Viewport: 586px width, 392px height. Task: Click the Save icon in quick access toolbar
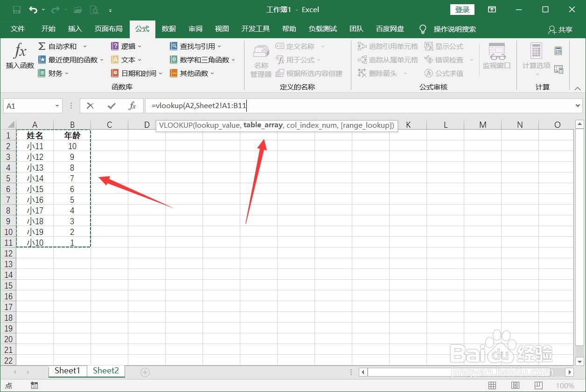click(x=17, y=9)
